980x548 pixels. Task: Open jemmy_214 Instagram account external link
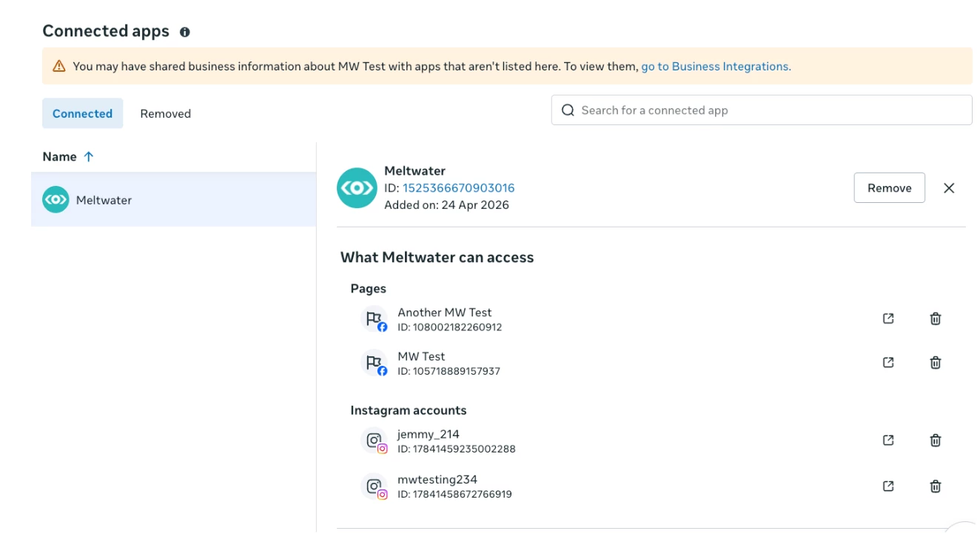(x=888, y=440)
